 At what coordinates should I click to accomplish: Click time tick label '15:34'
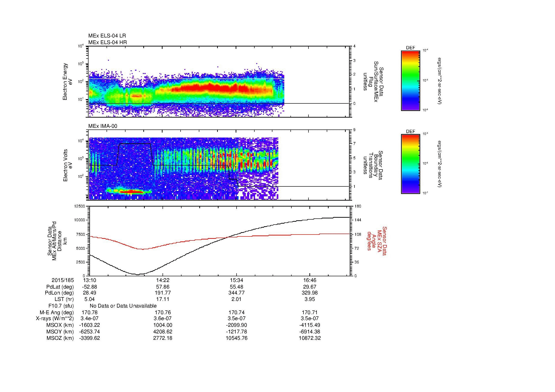tap(236, 280)
